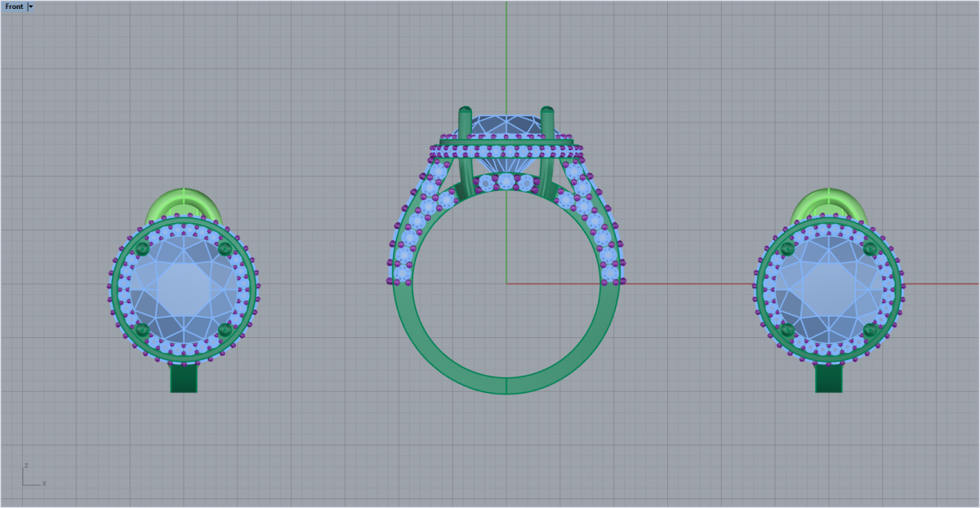Open the Front viewport dropdown arrow
Viewport: 980px width, 508px height.
[x=30, y=7]
